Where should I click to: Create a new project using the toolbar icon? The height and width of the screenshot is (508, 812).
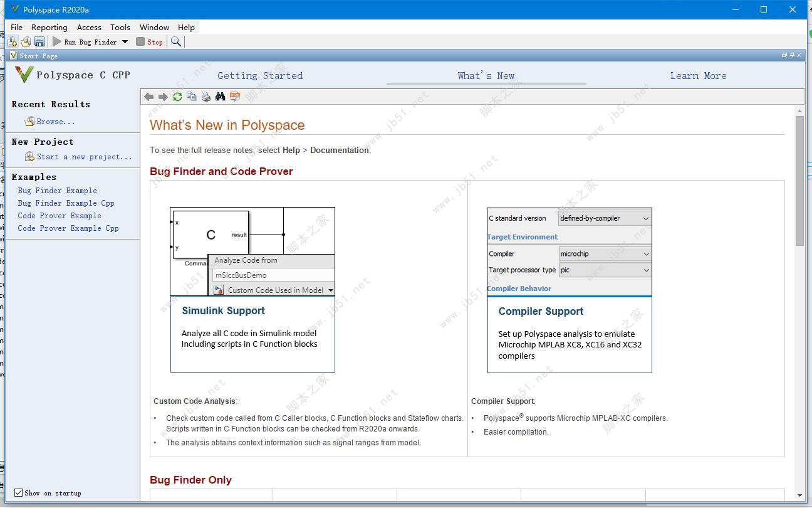tap(11, 41)
